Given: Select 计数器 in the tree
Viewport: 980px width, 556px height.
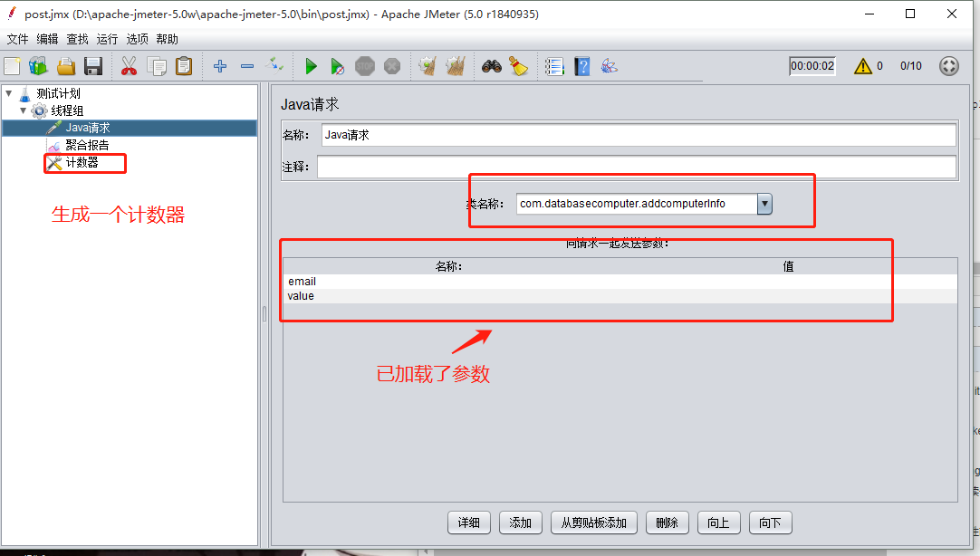Looking at the screenshot, I should point(82,163).
